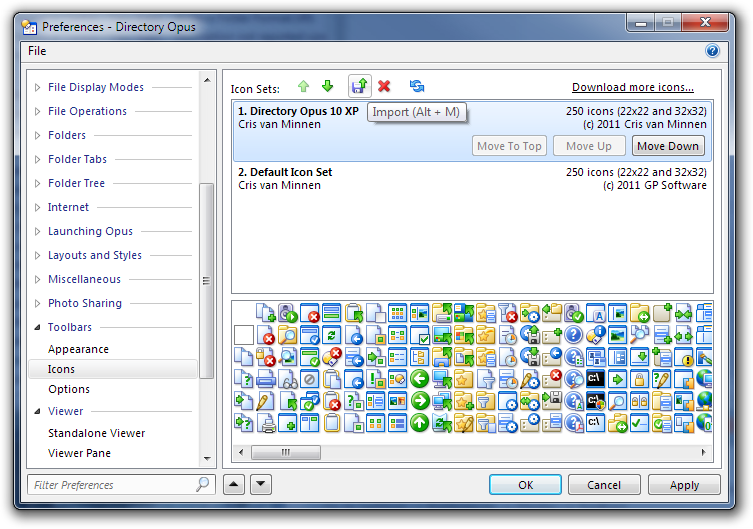753x529 pixels.
Task: Click the Move Down button
Action: tap(668, 146)
